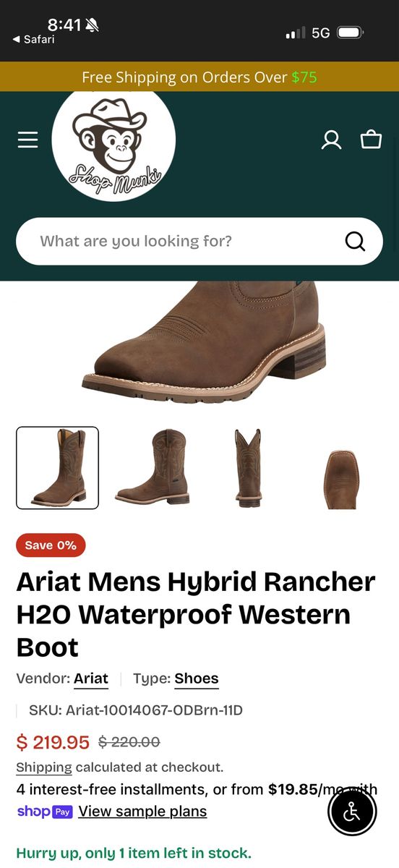Select the toe-view boot thumbnail
Screen dimensions: 399x868
[342, 479]
